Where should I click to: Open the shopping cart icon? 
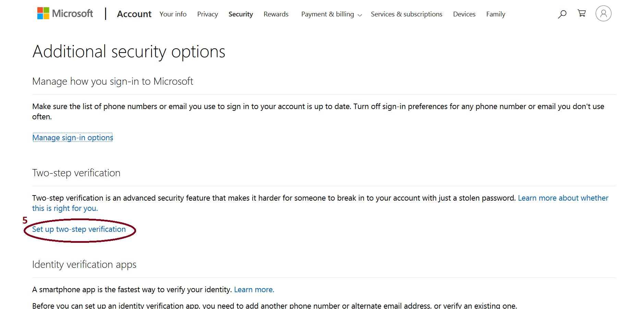[582, 13]
